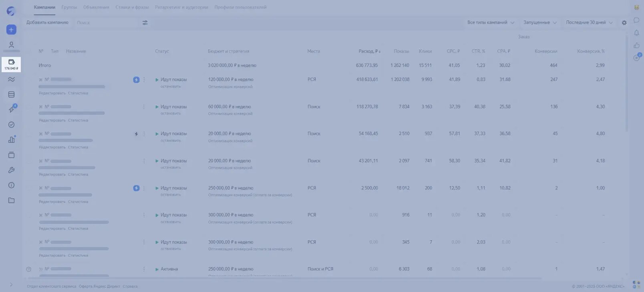Click the campaign Поиск search field

pos(106,23)
